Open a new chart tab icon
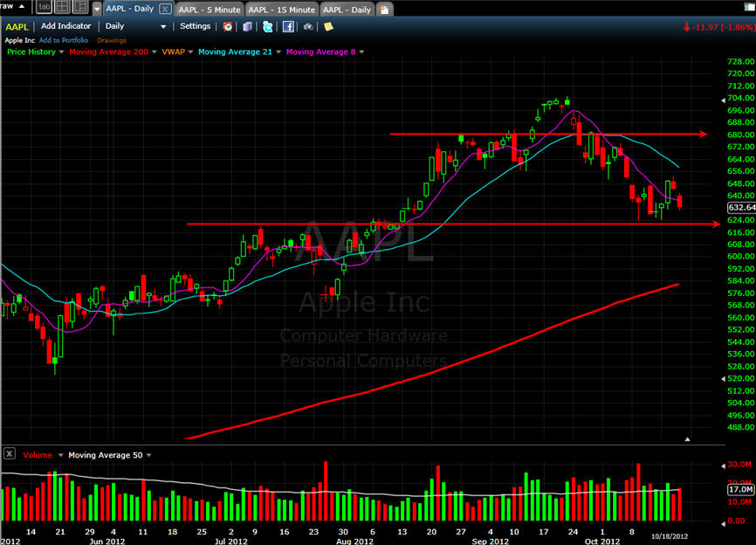 (x=385, y=9)
